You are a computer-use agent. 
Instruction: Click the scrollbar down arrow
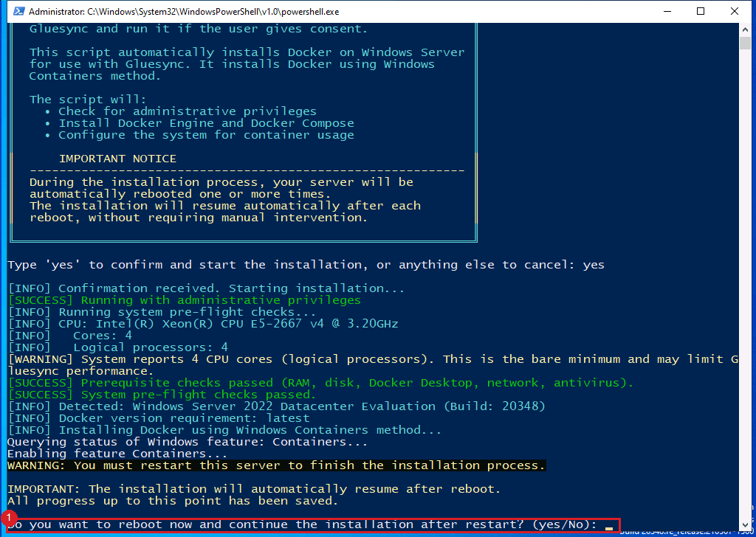[x=745, y=525]
